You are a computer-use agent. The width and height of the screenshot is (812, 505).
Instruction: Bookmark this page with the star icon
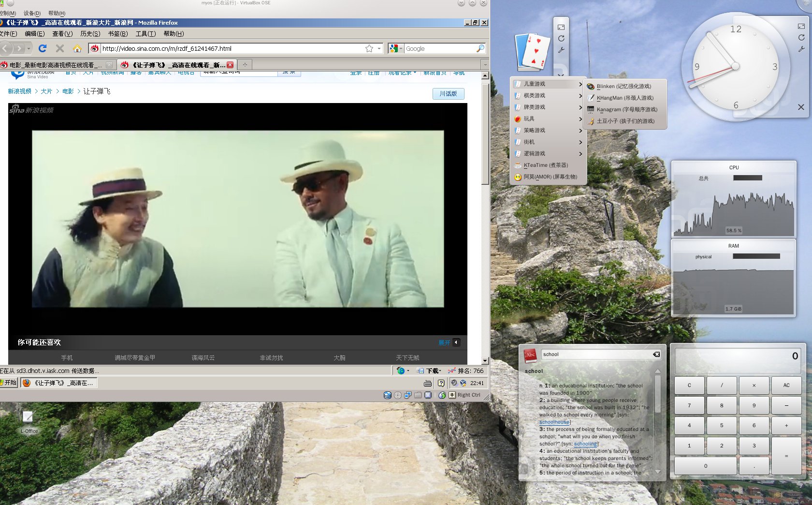click(x=369, y=48)
